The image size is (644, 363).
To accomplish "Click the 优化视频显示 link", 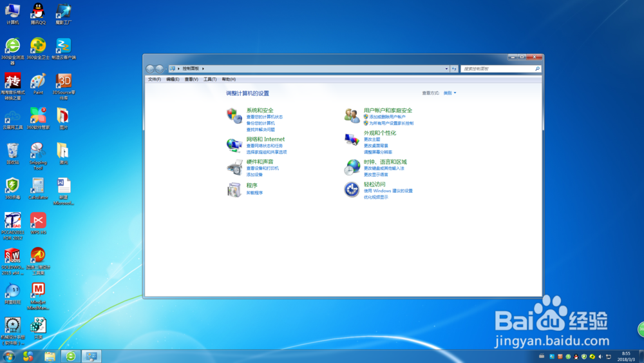I will pyautogui.click(x=376, y=197).
